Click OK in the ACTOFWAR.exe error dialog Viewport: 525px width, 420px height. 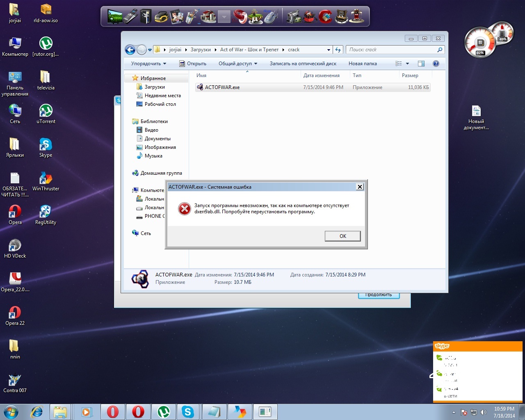point(342,236)
